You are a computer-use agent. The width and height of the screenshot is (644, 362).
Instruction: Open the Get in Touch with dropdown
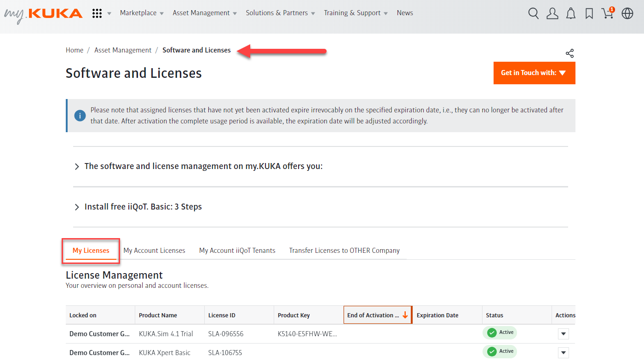click(x=535, y=73)
